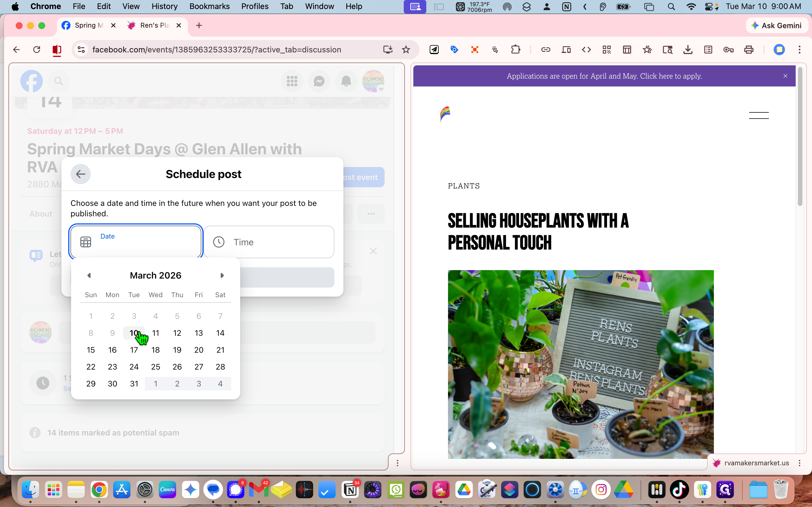Image resolution: width=812 pixels, height=507 pixels.
Task: Go to previous month in calendar
Action: coord(89,275)
